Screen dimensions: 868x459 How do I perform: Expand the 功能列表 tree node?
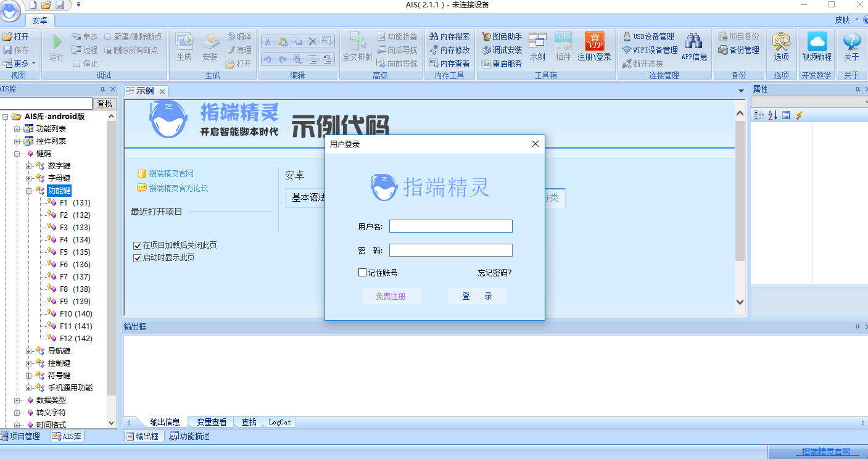click(x=17, y=129)
